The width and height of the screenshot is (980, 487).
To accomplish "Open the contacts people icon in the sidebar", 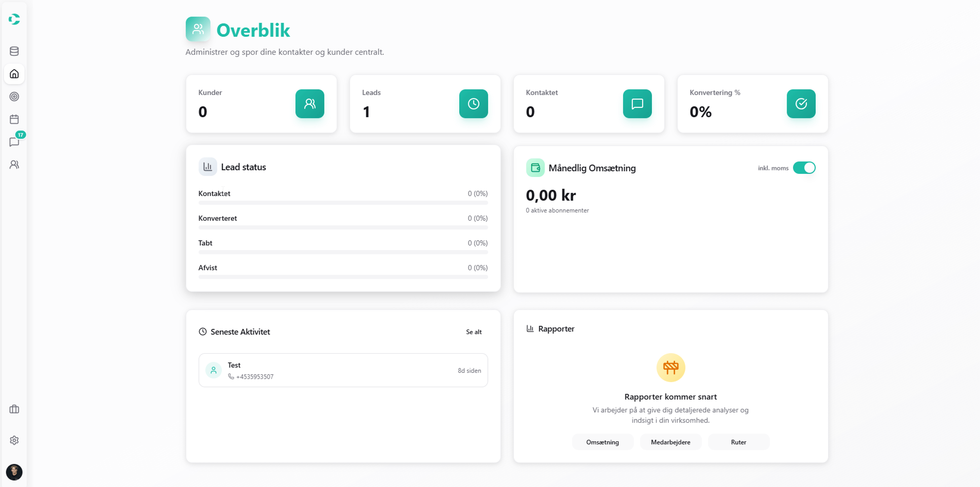I will [x=14, y=164].
